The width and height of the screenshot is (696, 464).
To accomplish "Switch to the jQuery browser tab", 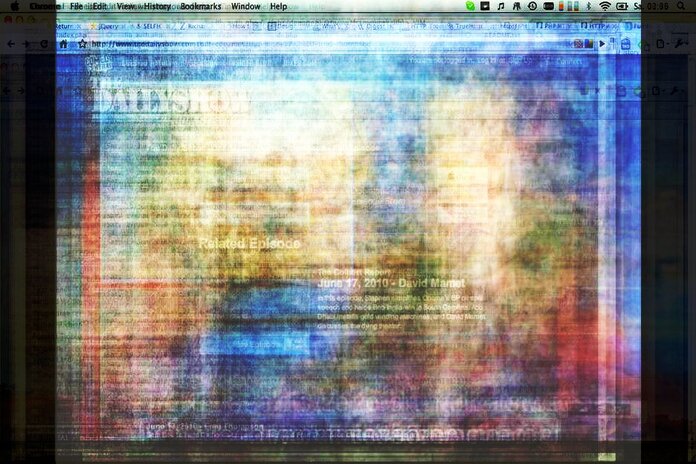I will (x=107, y=27).
